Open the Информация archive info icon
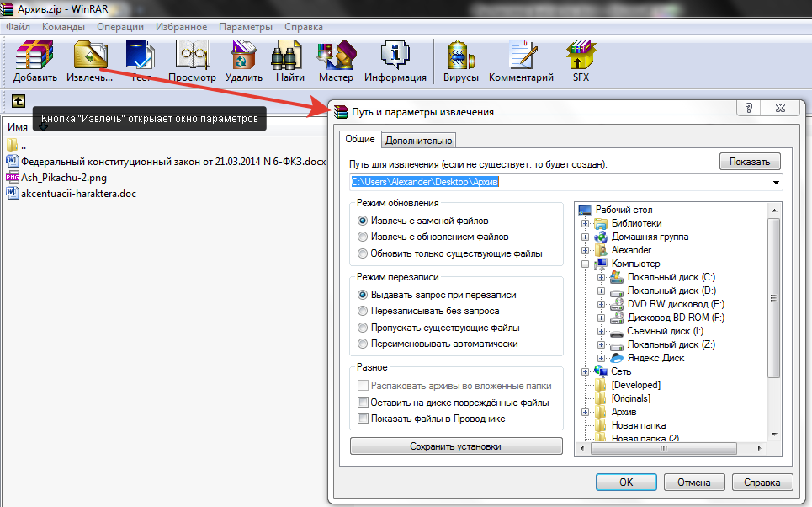Image resolution: width=812 pixels, height=507 pixels. [x=395, y=57]
